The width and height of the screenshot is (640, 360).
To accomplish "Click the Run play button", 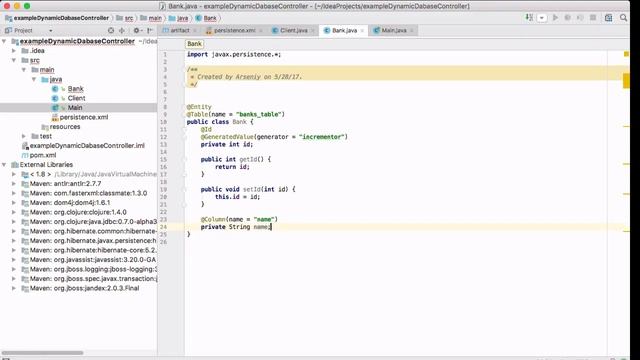I will (555, 18).
